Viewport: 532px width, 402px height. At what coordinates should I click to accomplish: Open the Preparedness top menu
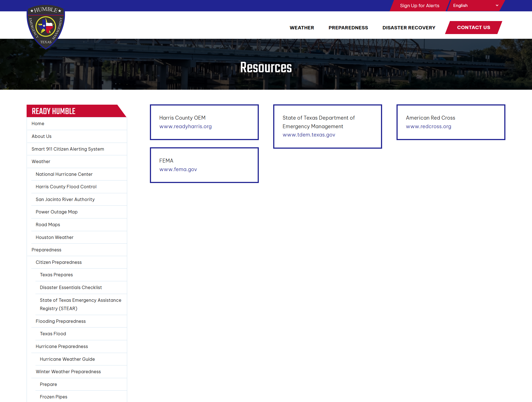coord(348,28)
